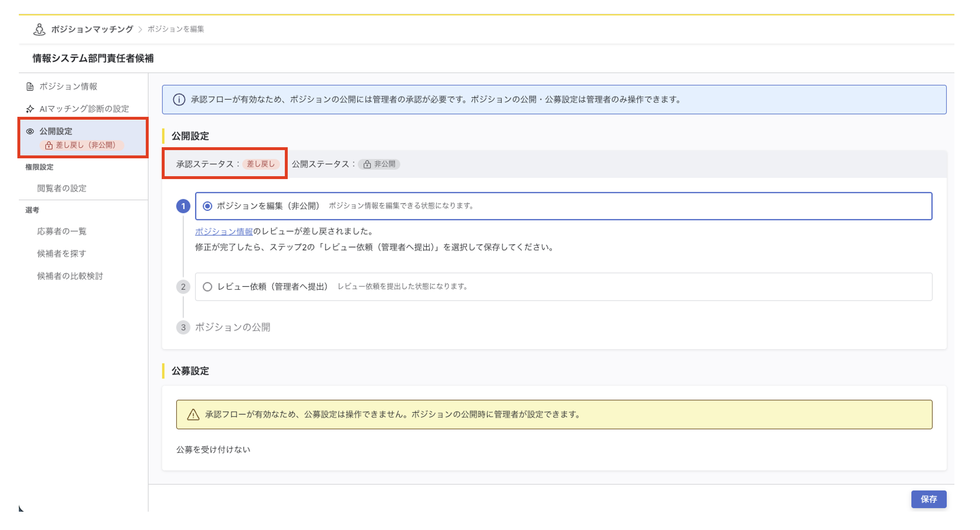
Task: Click the 保存 button
Action: (x=929, y=499)
